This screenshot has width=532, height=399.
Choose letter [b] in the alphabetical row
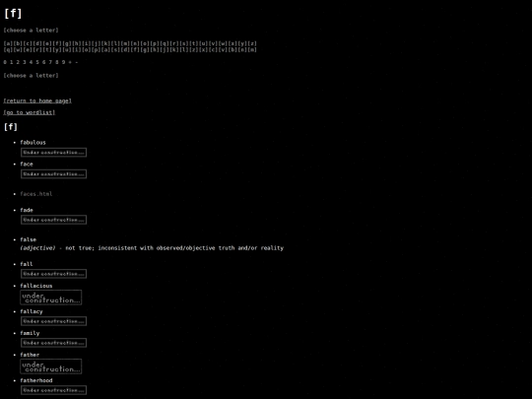coord(18,43)
